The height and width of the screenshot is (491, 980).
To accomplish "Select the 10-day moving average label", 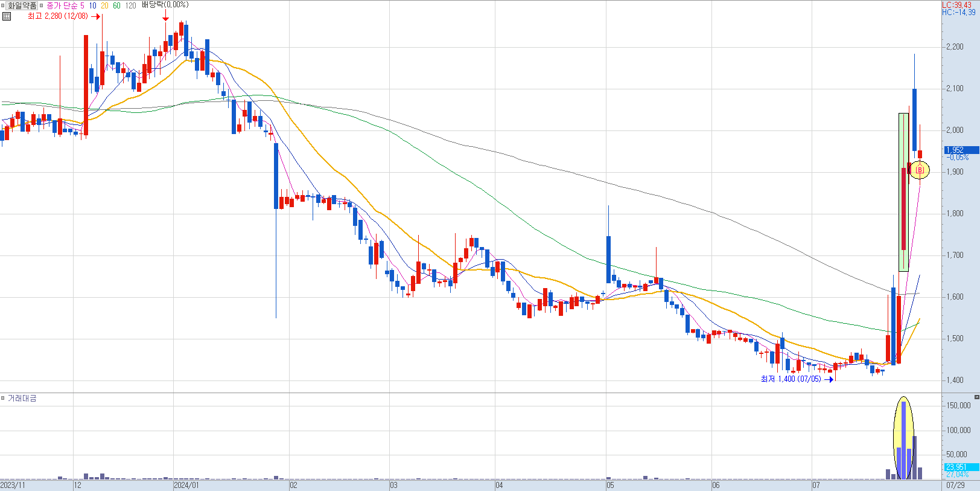I will (x=92, y=5).
